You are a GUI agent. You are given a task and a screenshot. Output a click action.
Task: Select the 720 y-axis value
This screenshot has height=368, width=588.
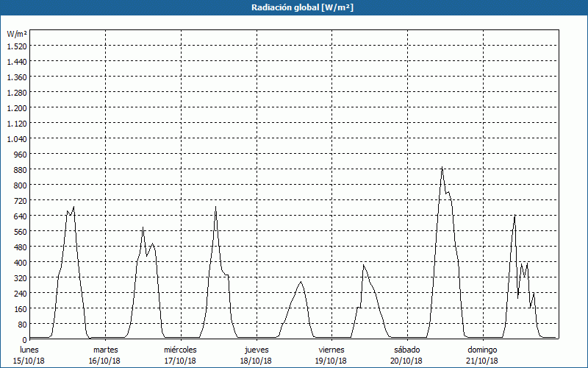coord(21,201)
